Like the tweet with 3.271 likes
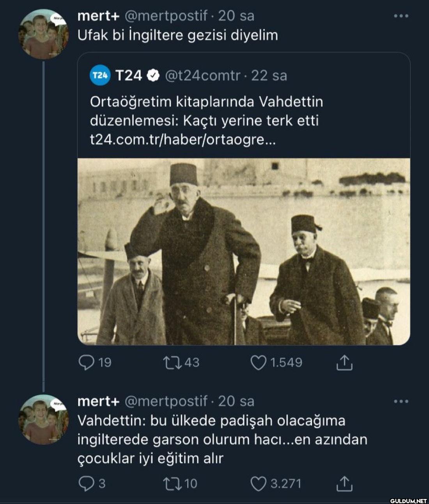Screen dimensions: 429x504 click(258, 484)
